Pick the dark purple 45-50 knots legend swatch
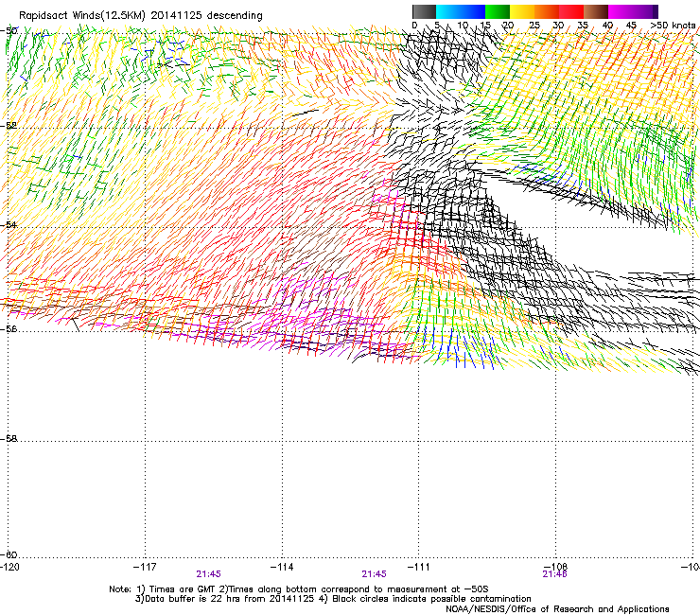The image size is (700, 615). click(645, 11)
